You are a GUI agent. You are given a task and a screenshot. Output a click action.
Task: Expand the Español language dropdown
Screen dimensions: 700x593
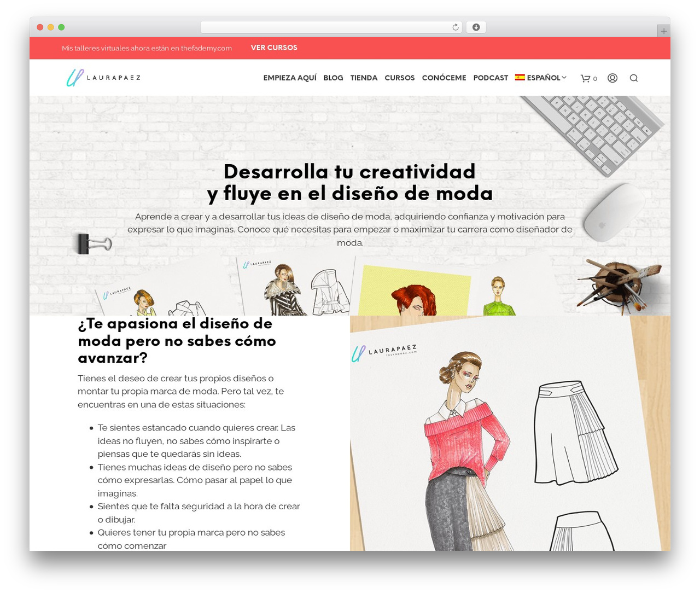541,78
